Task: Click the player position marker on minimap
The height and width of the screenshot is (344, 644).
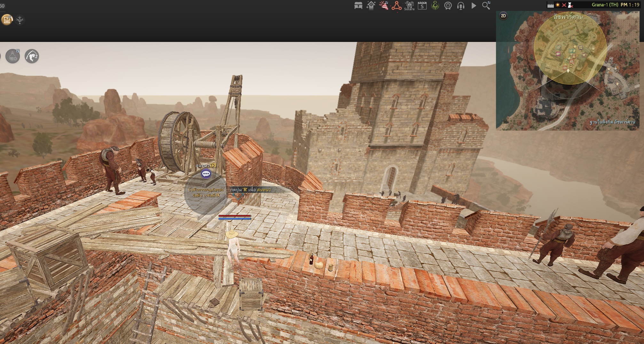Action: (x=568, y=71)
